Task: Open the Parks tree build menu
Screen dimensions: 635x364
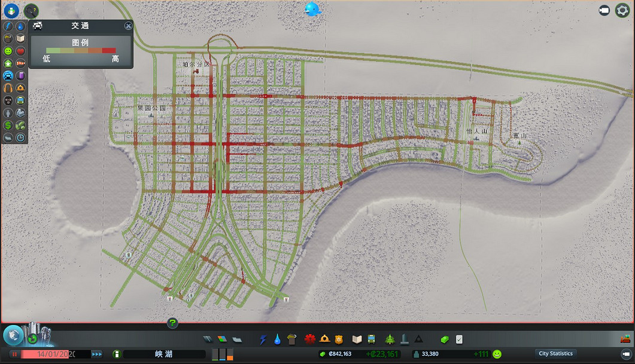Action: click(390, 339)
